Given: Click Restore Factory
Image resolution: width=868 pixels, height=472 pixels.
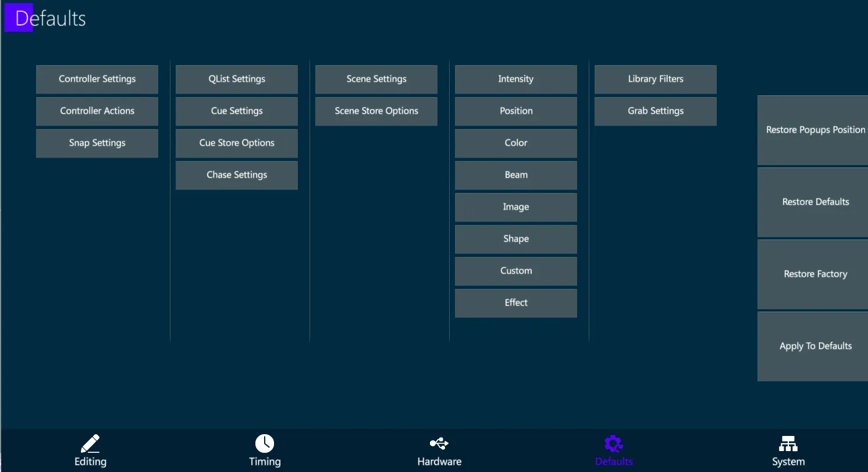Looking at the screenshot, I should click(x=813, y=274).
